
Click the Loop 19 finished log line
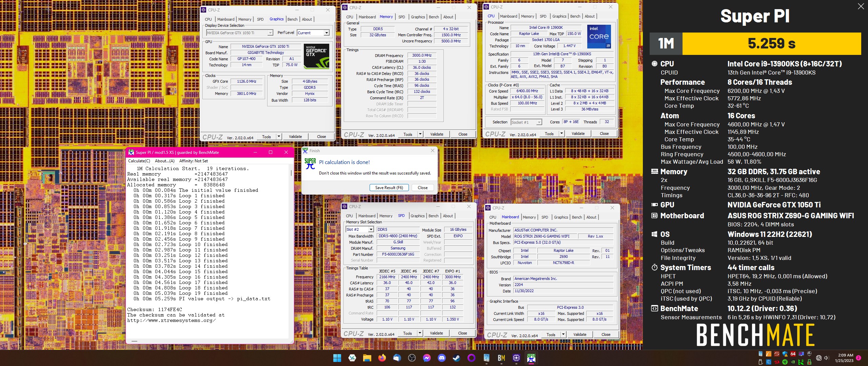tap(180, 293)
